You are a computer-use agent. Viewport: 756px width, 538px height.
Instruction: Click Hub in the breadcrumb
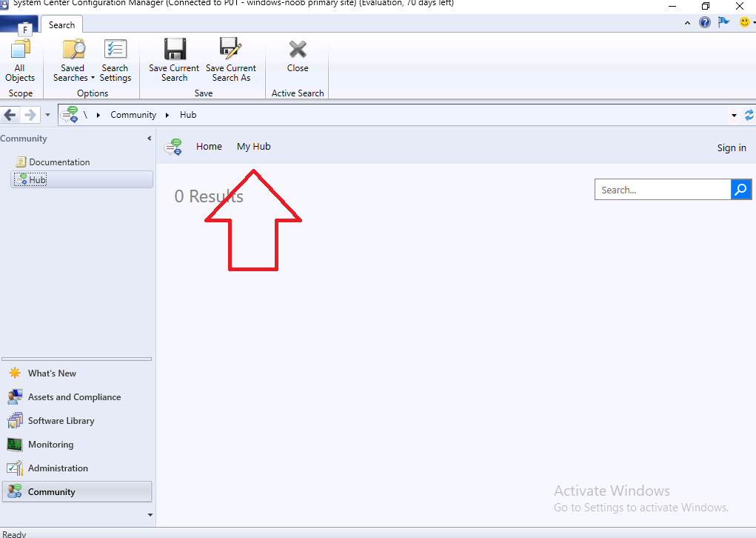pos(188,115)
